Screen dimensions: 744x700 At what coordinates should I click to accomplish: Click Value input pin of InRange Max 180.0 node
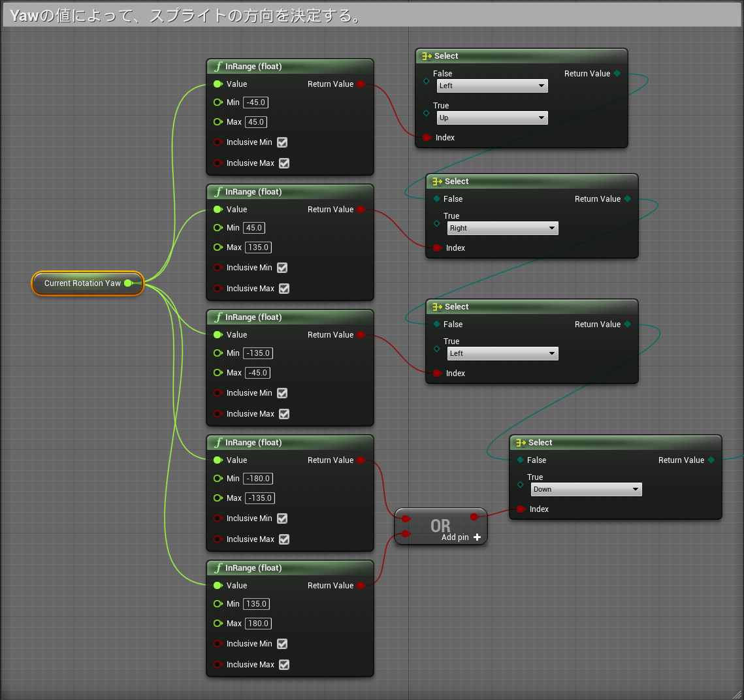click(218, 585)
